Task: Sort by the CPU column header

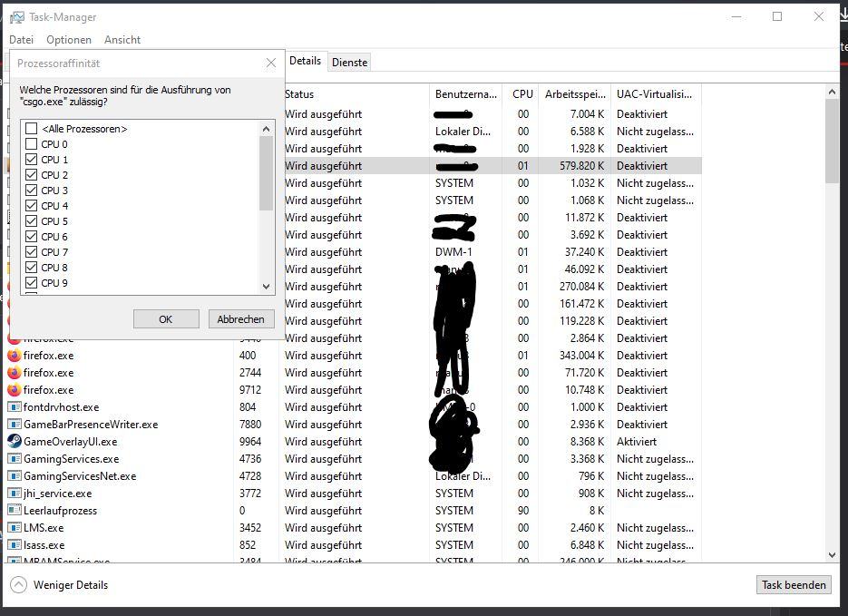Action: 521,94
